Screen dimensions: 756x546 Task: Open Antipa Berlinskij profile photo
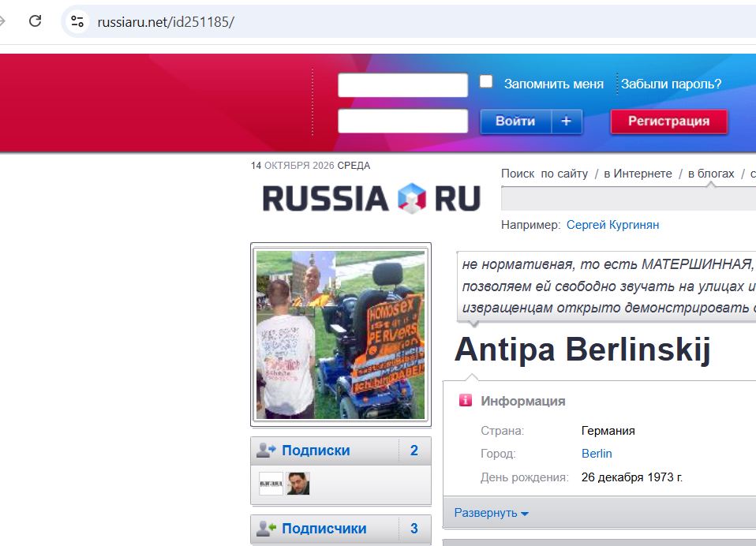(x=340, y=335)
